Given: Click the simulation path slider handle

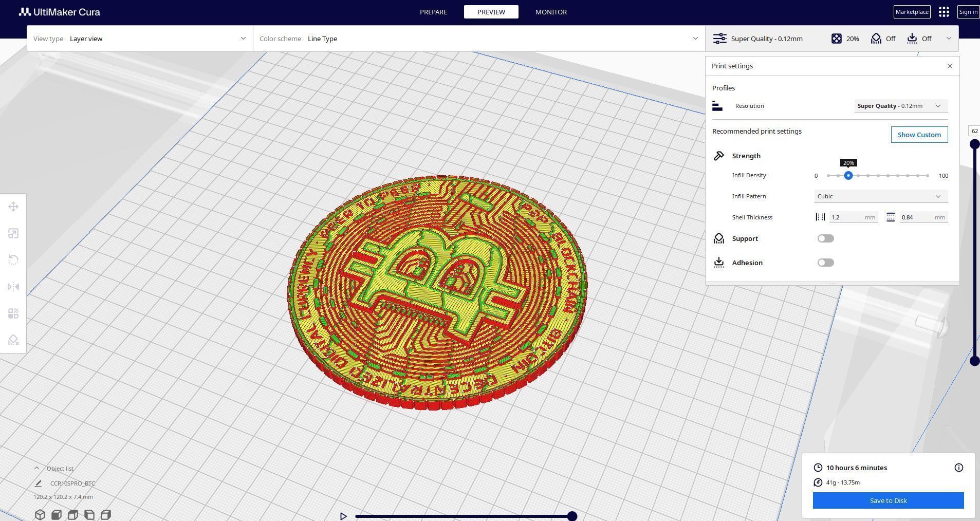Looking at the screenshot, I should pos(572,516).
